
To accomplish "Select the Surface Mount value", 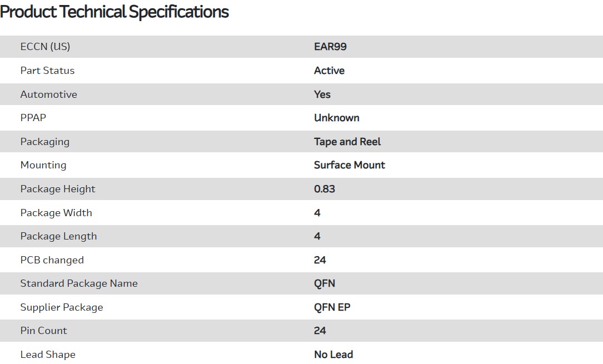I will [x=349, y=165].
